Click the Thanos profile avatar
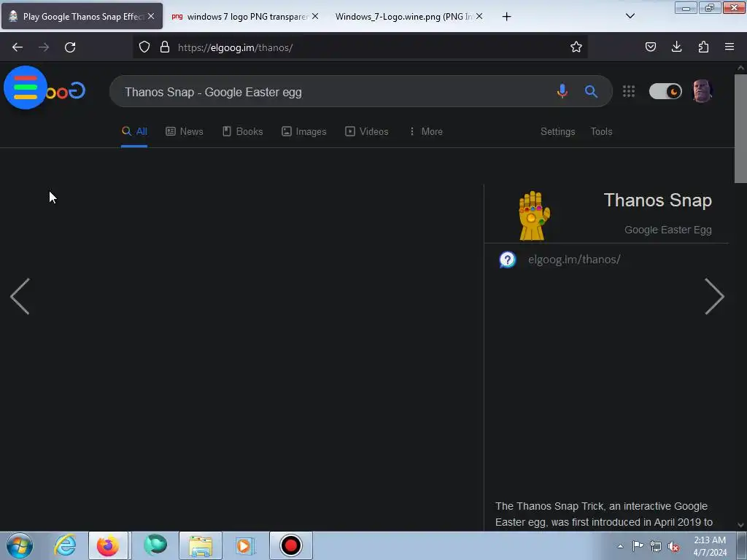The height and width of the screenshot is (560, 747). tap(703, 91)
